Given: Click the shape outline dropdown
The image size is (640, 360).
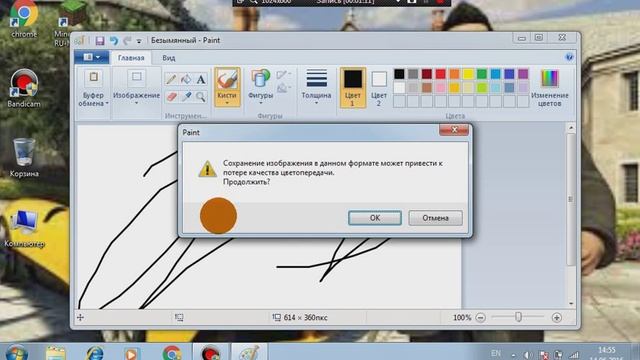Looking at the screenshot, I should pyautogui.click(x=283, y=74).
